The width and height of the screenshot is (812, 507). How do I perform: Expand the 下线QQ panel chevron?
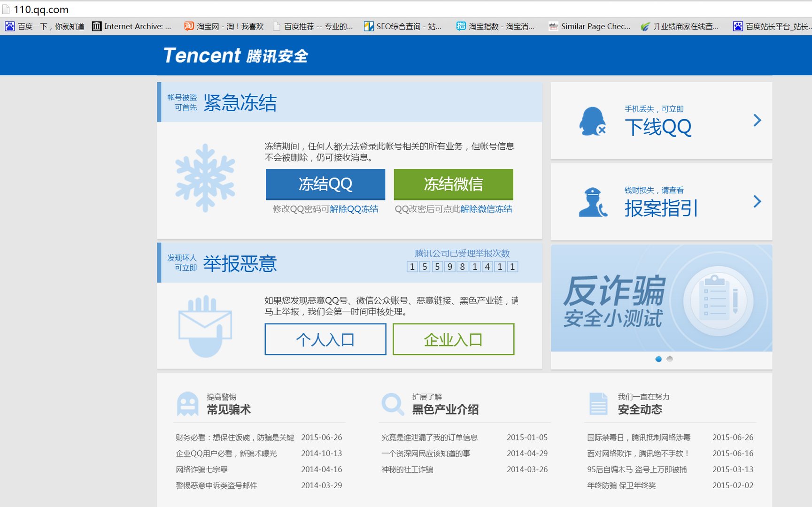[757, 121]
